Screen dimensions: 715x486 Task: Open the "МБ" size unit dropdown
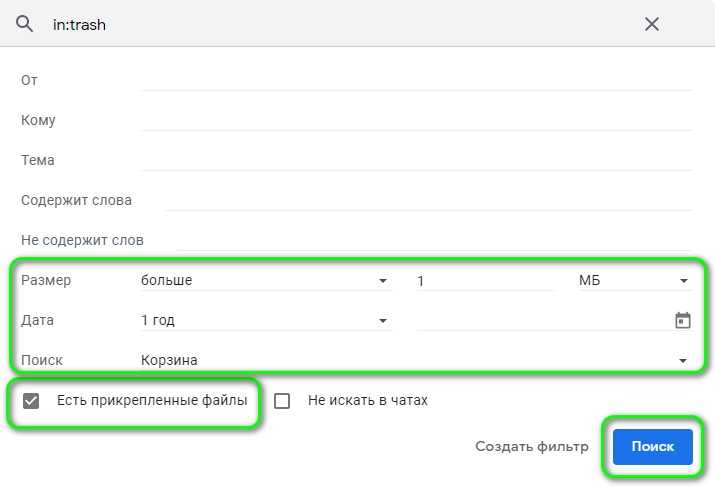[634, 281]
